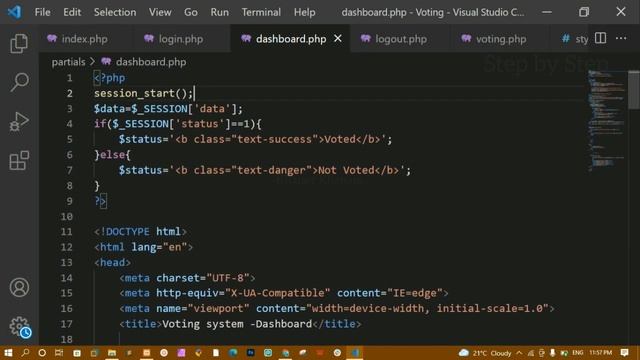Click the meta charset="UTF-8" line
Image resolution: width=640 pixels, height=360 pixels.
187,278
